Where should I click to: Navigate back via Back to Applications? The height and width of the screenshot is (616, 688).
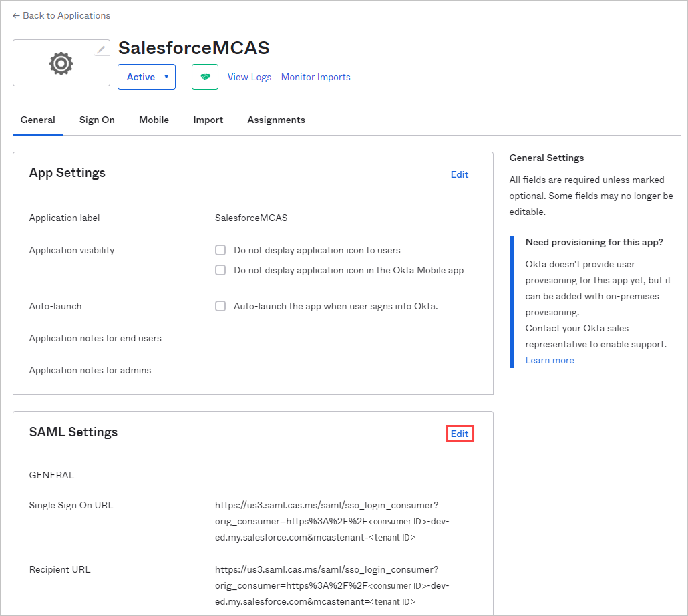[x=66, y=15]
